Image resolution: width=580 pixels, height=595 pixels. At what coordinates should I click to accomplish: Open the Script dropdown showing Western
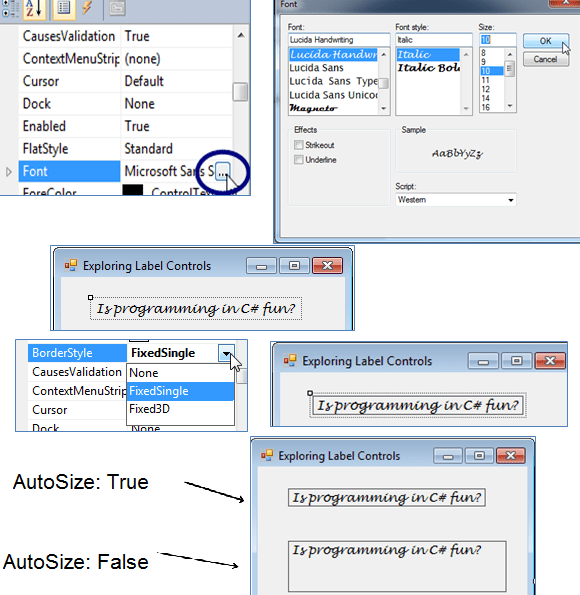pyautogui.click(x=456, y=200)
